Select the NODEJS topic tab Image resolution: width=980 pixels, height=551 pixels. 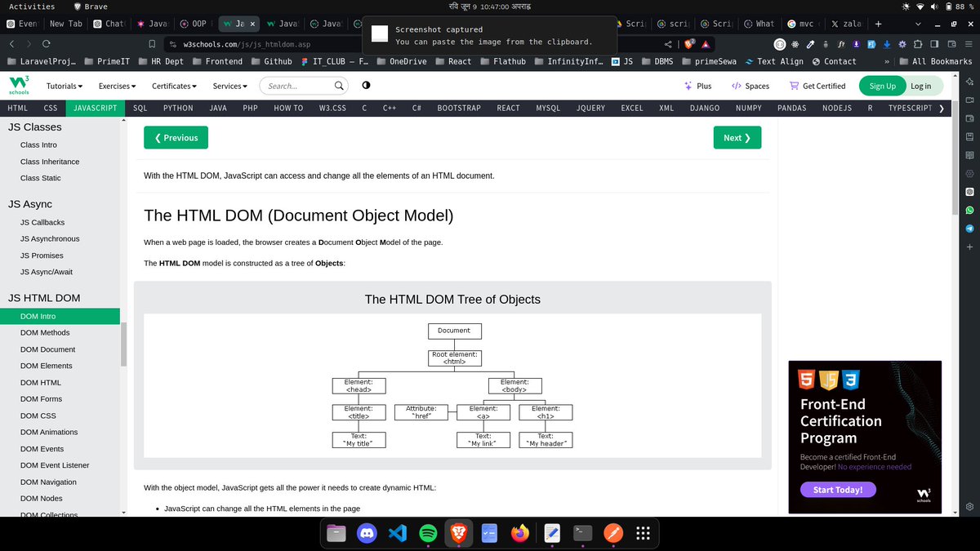click(837, 108)
